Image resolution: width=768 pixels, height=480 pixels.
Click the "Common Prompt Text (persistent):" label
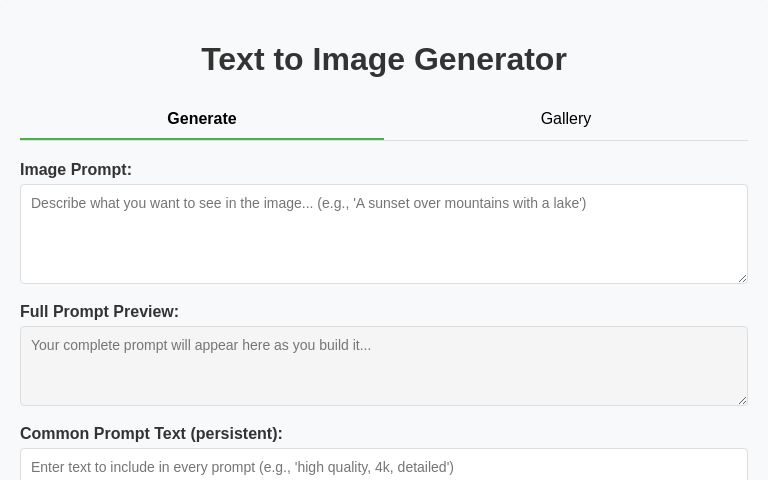pyautogui.click(x=151, y=434)
